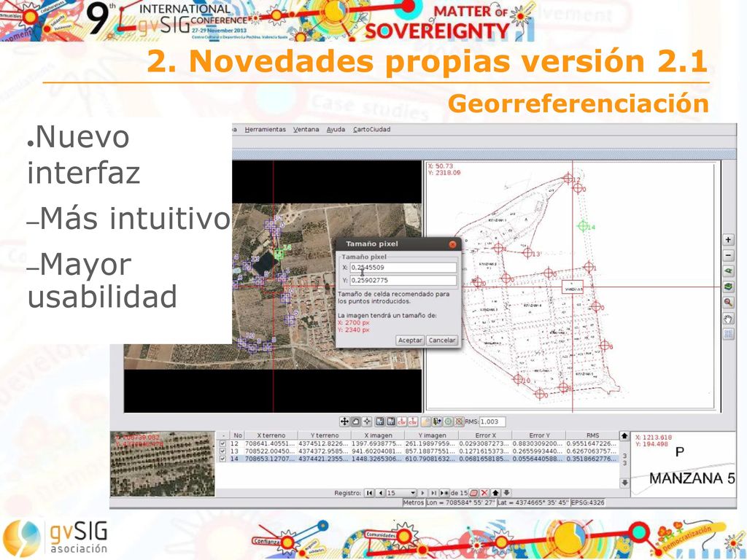Click the X pixel size input field
Image resolution: width=747 pixels, height=560 pixels.
[403, 268]
